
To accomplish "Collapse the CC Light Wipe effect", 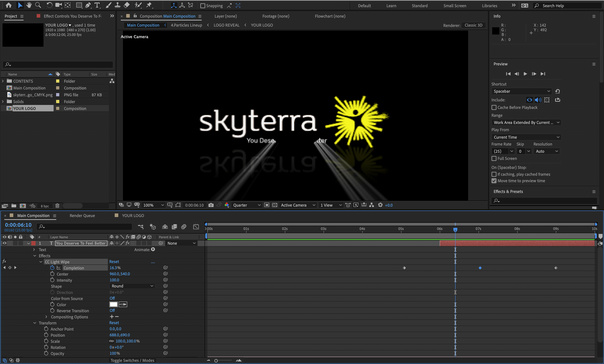I will tap(41, 262).
